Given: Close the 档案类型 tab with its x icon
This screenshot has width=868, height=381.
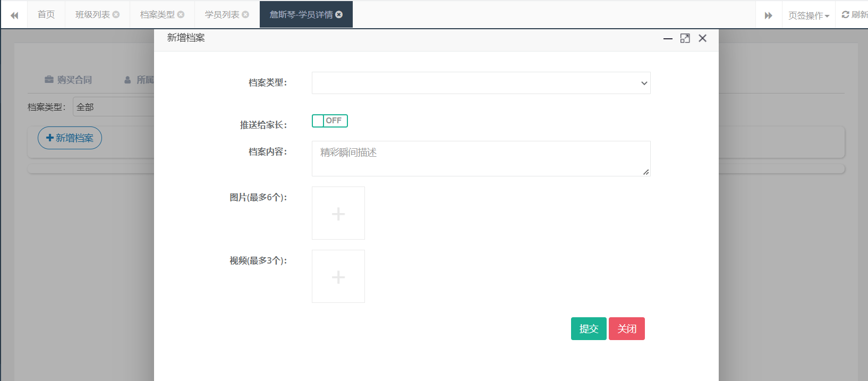Looking at the screenshot, I should pos(181,15).
